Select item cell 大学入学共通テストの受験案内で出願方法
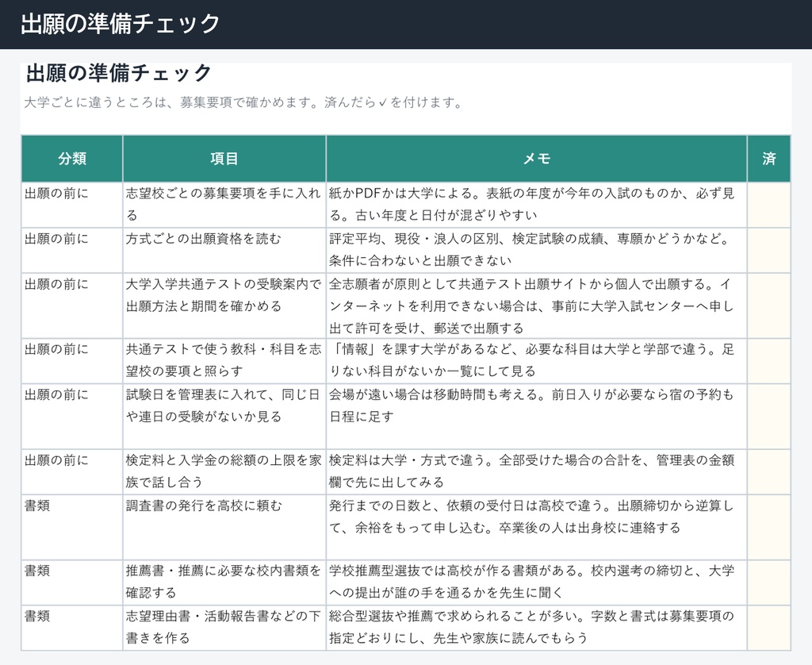Image resolution: width=812 pixels, height=665 pixels. pyautogui.click(x=224, y=306)
